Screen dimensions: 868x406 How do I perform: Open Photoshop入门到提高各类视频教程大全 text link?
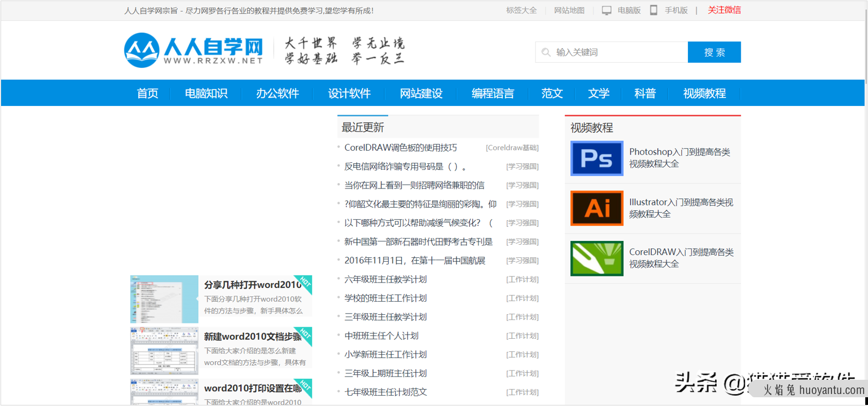click(x=680, y=158)
